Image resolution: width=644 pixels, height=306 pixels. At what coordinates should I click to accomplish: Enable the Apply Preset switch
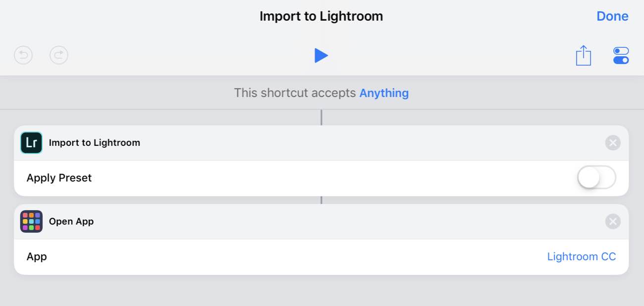[596, 178]
